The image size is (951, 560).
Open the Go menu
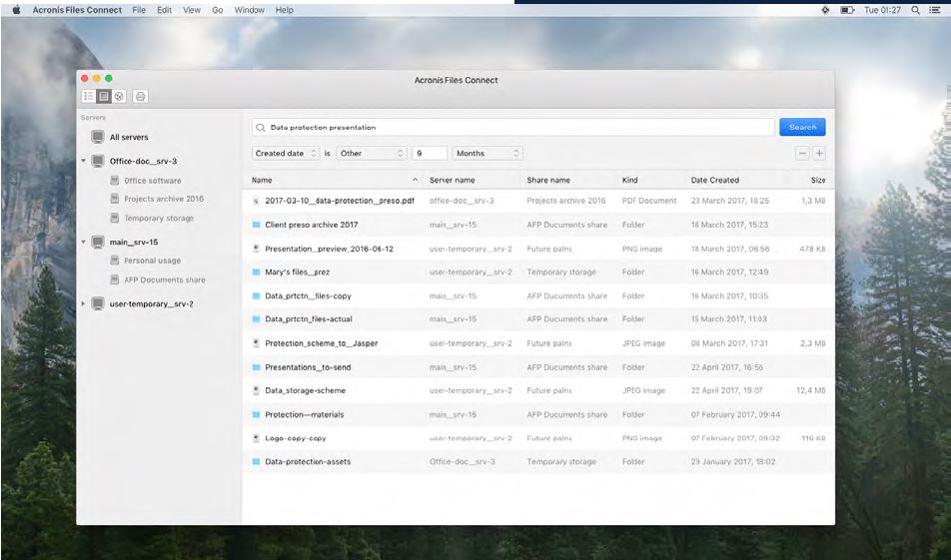point(218,10)
